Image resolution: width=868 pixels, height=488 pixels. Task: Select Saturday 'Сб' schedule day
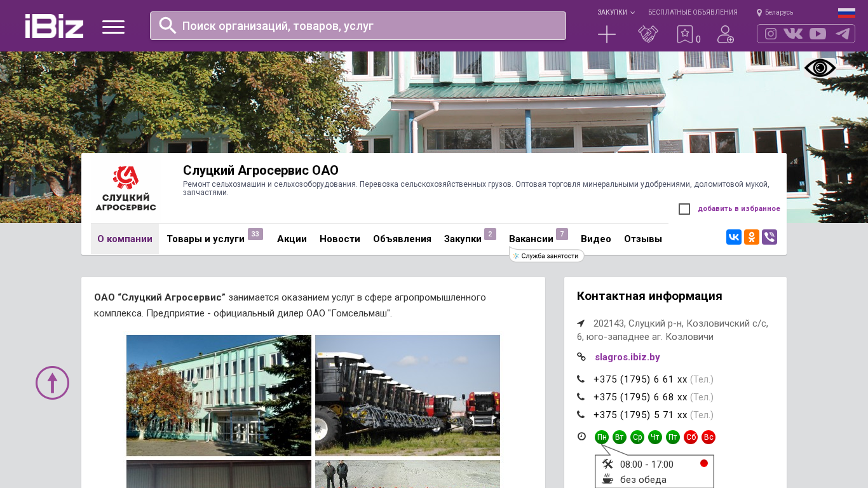691,437
